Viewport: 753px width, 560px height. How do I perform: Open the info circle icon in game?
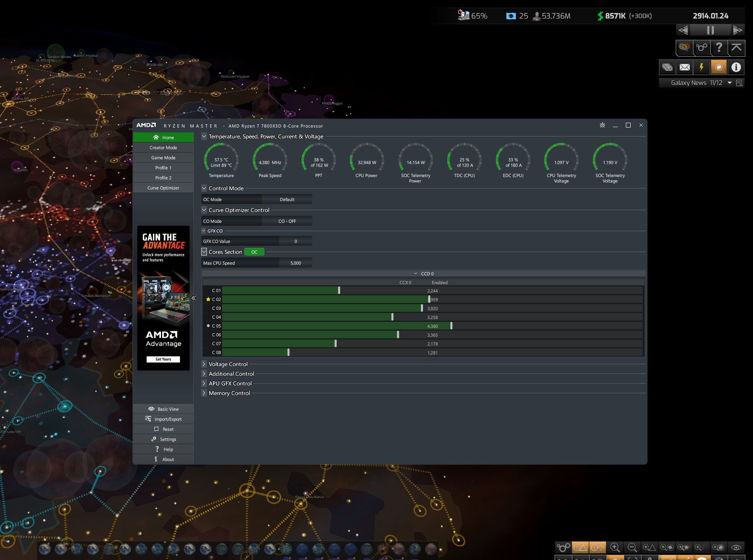pyautogui.click(x=736, y=67)
